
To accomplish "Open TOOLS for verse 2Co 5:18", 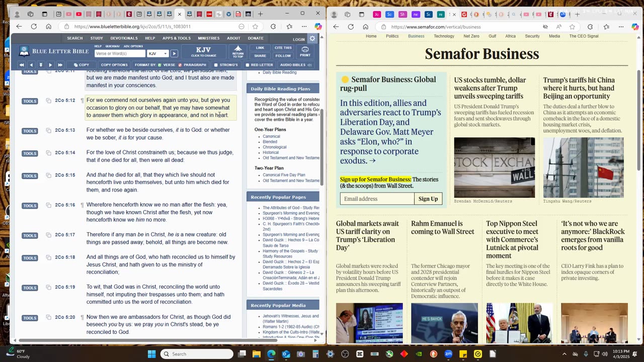I will (30, 258).
